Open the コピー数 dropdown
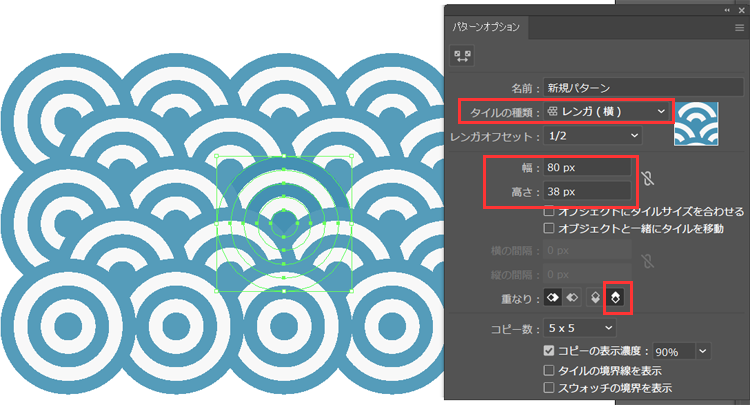 [x=580, y=328]
